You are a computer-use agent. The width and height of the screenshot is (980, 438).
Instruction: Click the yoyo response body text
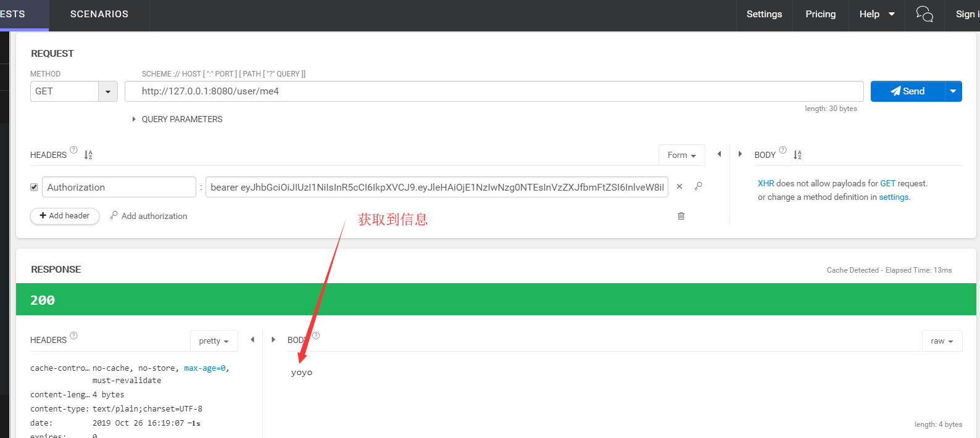click(302, 373)
